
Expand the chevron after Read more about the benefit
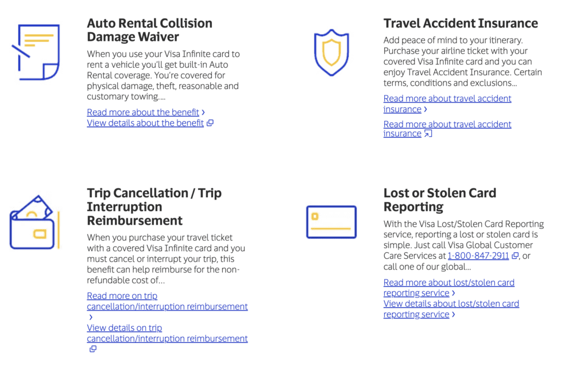click(202, 112)
